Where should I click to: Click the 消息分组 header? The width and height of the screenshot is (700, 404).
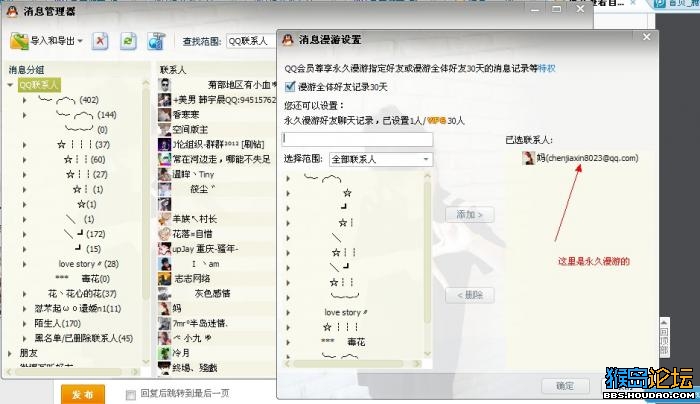tap(26, 70)
